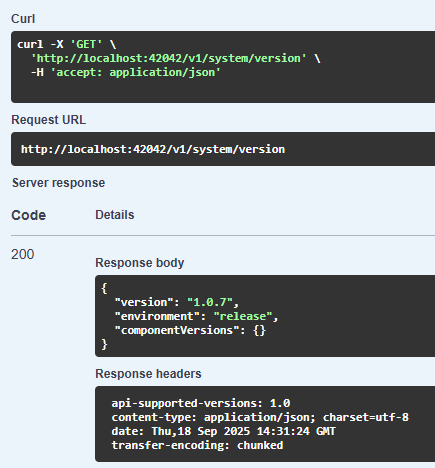435x468 pixels.
Task: Click the Request URL text box
Action: (223, 149)
